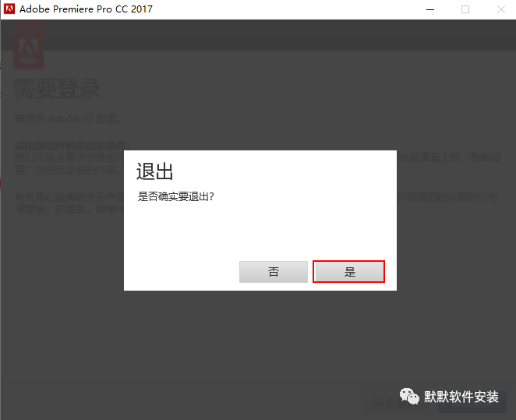Minimize the Premiere Pro installer window
This screenshot has height=420, width=516.
(430, 9)
